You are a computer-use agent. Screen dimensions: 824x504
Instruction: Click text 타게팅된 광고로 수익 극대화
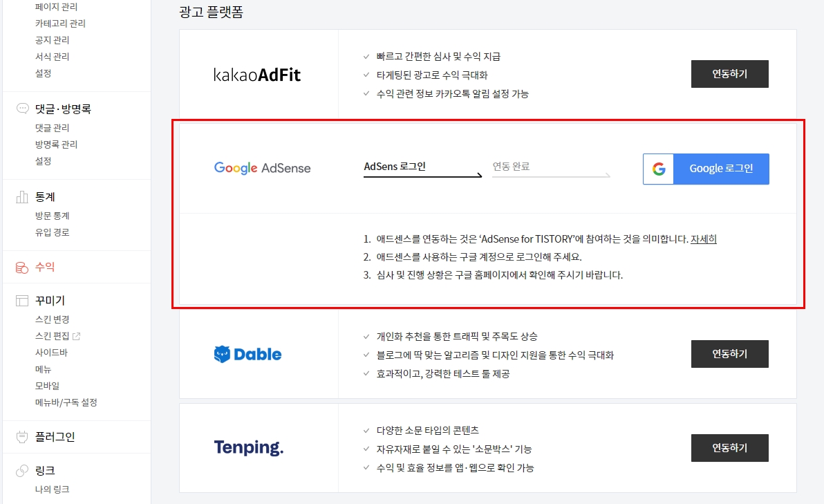tap(432, 75)
